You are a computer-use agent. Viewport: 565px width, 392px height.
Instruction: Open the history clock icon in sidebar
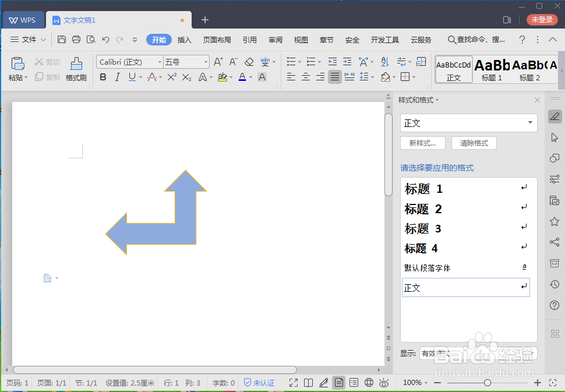[x=555, y=284]
